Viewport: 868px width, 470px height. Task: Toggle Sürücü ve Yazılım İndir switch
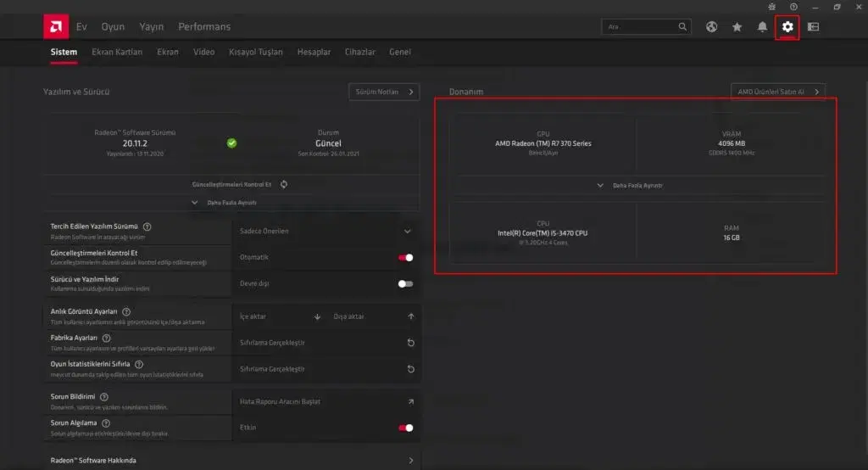click(405, 283)
